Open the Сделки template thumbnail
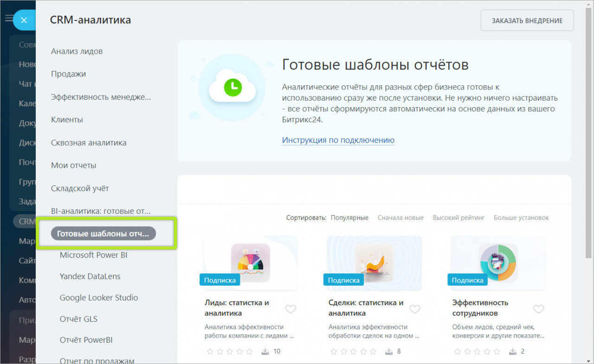Viewport: 594px width, 364px height. pos(374,263)
